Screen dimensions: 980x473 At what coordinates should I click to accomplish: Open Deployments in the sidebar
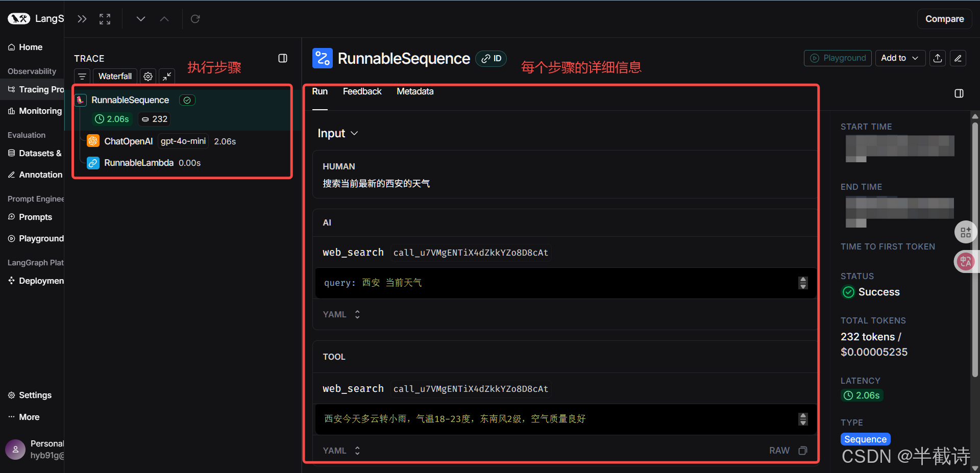[x=35, y=281]
